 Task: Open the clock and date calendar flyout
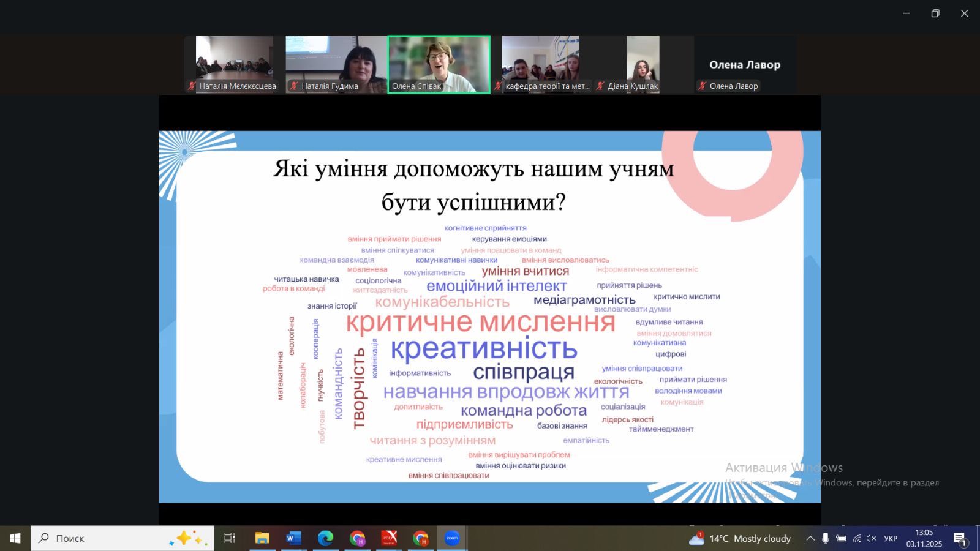[x=924, y=538]
